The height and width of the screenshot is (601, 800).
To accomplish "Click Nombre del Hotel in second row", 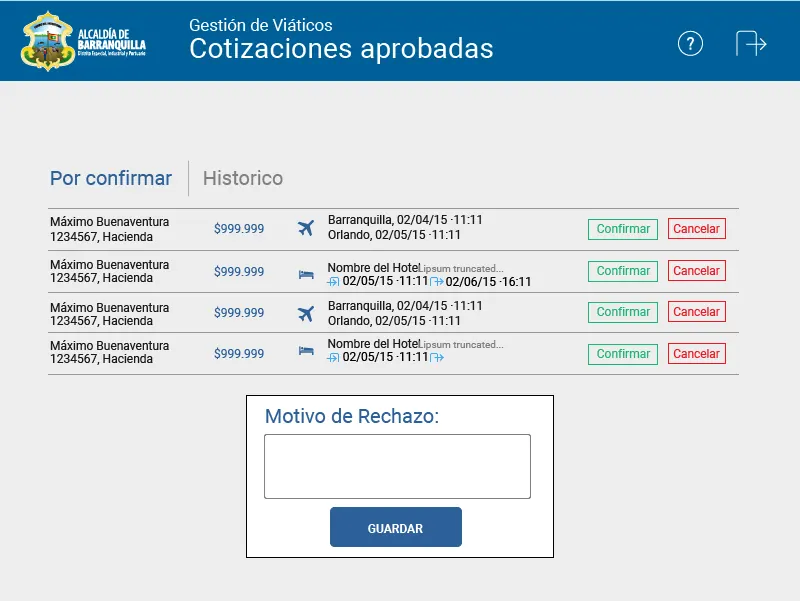I will tap(373, 268).
